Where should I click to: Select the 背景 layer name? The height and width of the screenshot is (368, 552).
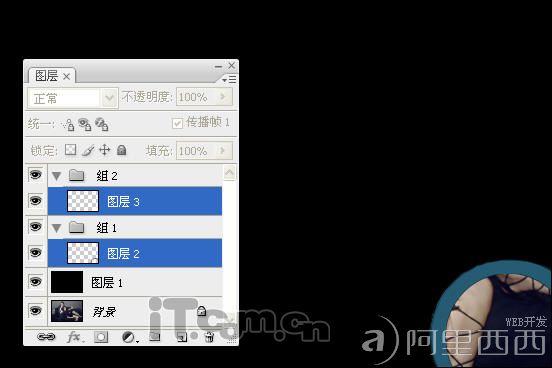click(x=104, y=311)
